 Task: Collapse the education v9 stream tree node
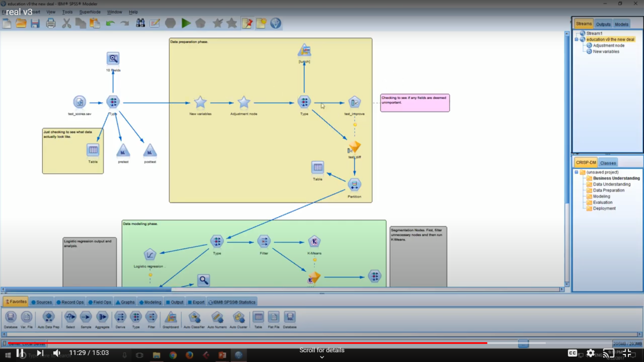pos(576,39)
